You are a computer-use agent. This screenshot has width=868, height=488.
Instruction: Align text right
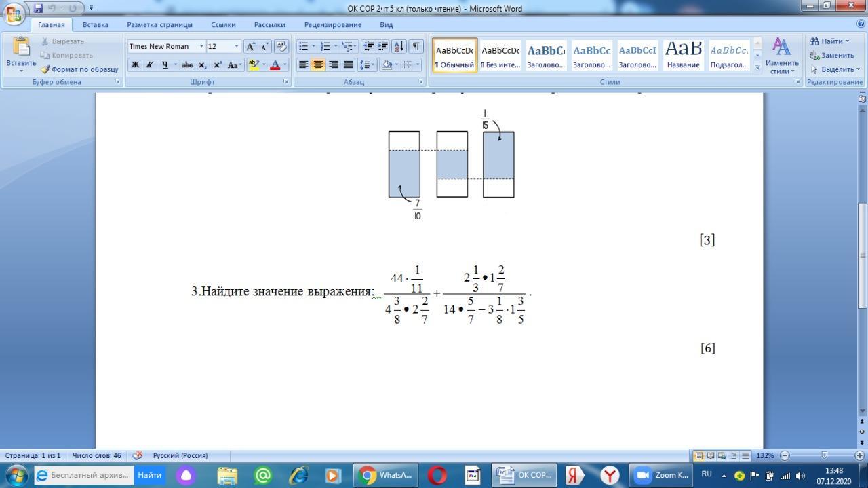pos(333,65)
